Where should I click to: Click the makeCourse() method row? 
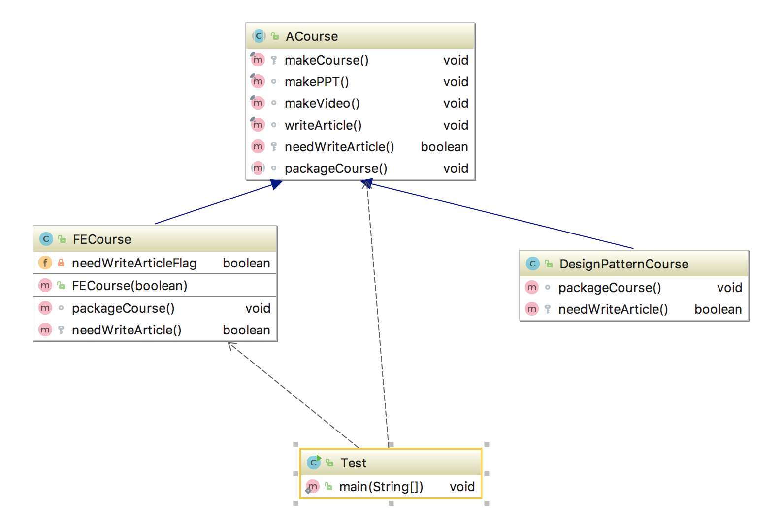click(360, 60)
